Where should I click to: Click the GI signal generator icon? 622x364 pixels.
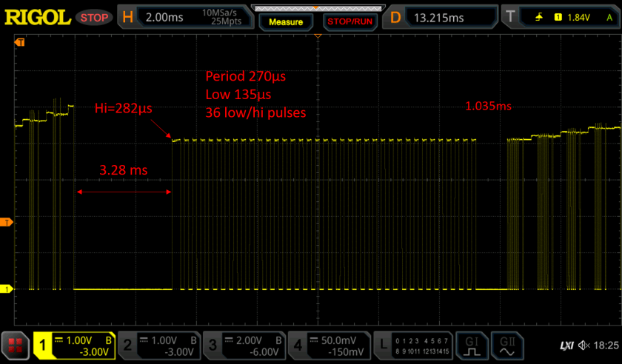point(472,345)
